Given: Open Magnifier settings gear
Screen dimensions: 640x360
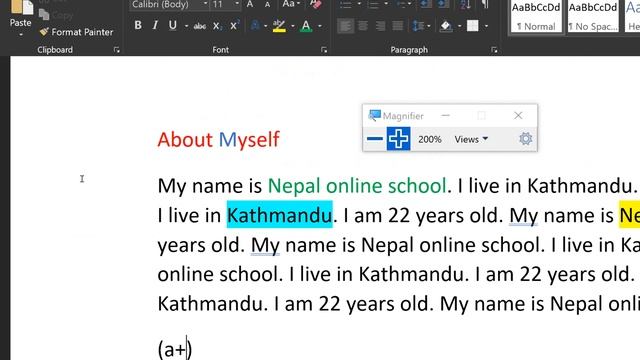Looking at the screenshot, I should coord(525,139).
